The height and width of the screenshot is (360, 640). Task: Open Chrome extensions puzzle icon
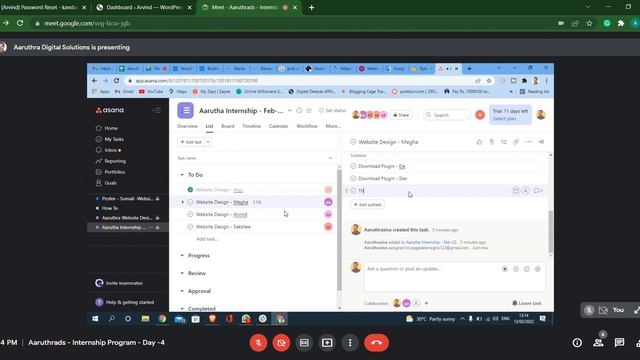[x=621, y=23]
